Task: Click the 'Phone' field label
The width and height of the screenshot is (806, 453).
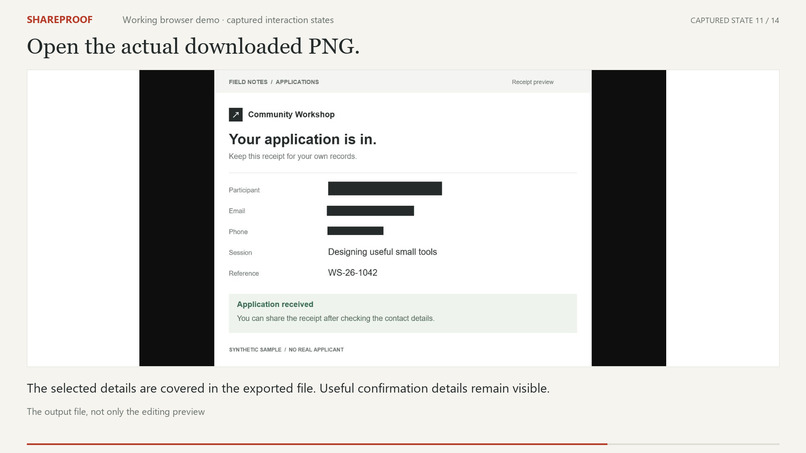Action: pyautogui.click(x=238, y=232)
